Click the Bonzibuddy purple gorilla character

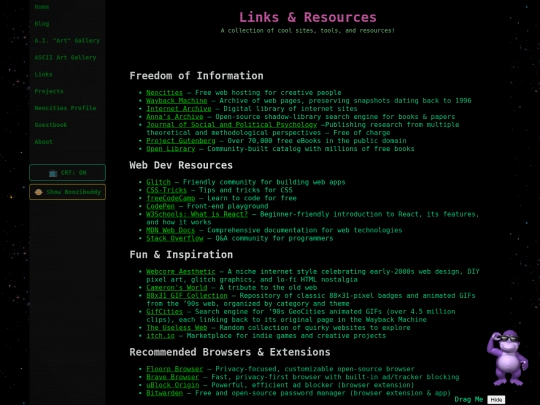point(507,357)
